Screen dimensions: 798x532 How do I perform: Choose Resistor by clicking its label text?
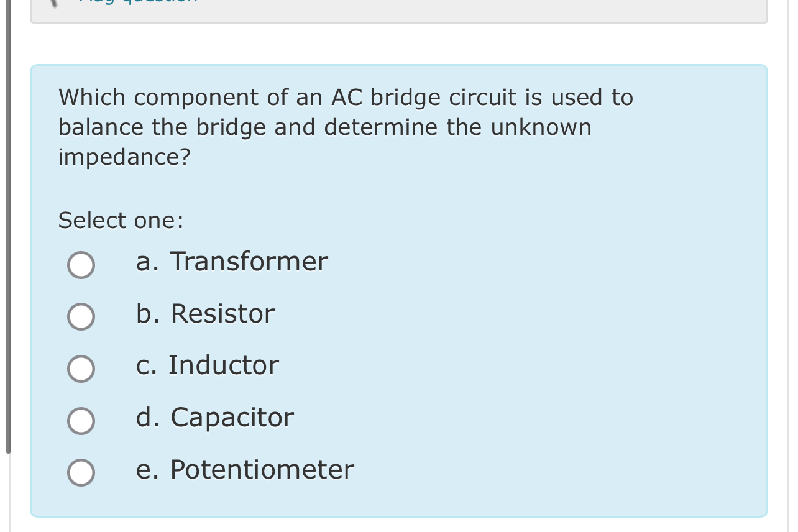[205, 314]
